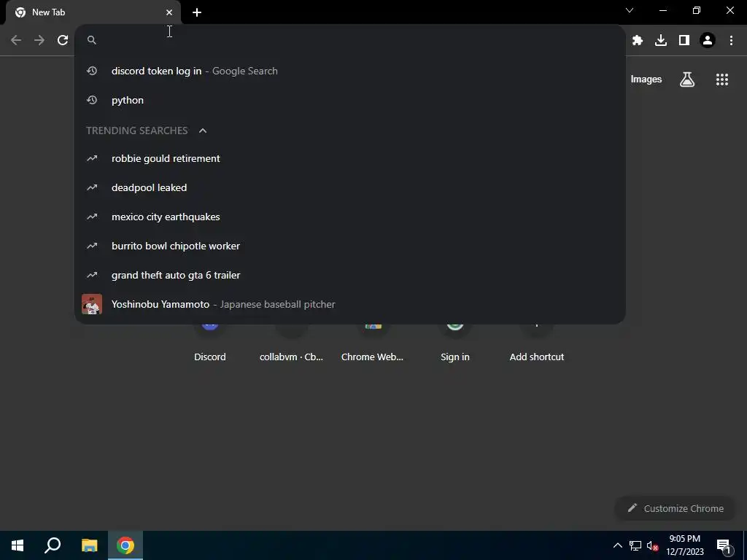Toggle the side panel icon
The width and height of the screenshot is (747, 560).
click(684, 40)
